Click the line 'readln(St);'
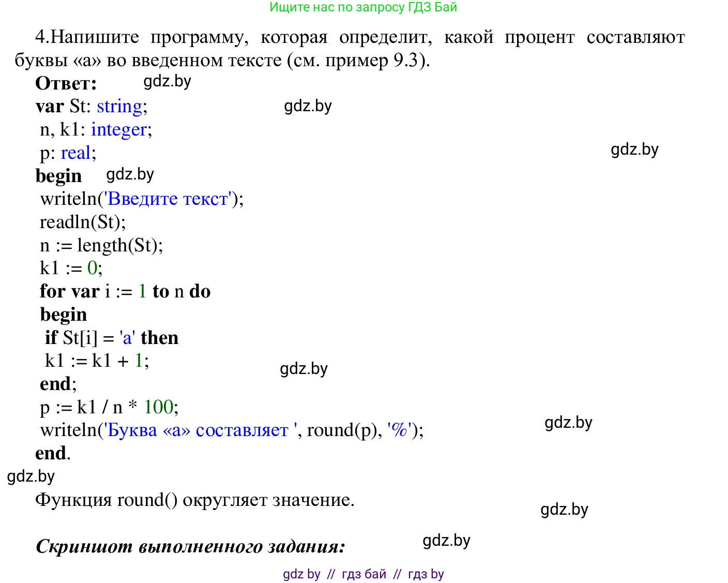Screen dimensions: 728x583 click(x=83, y=222)
